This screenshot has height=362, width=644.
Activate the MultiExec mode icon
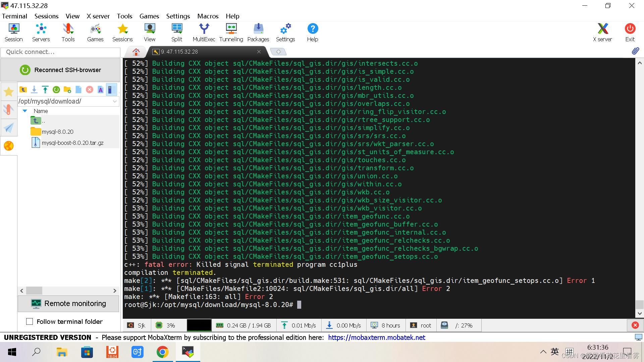204,33
